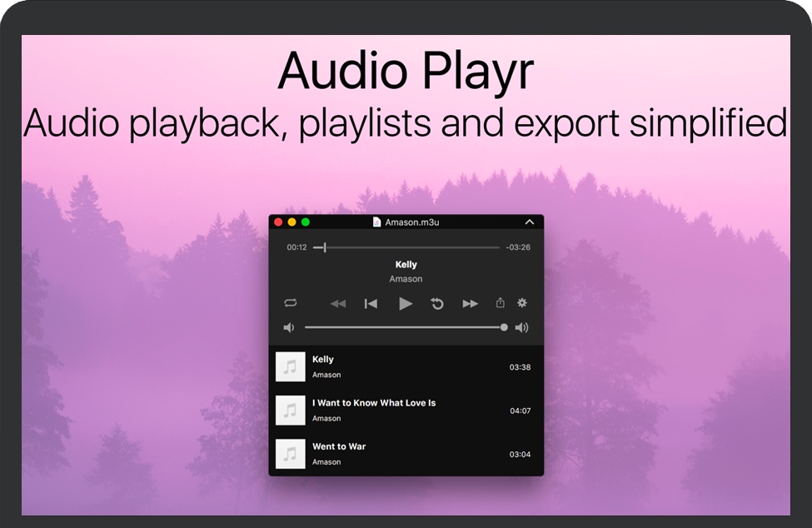The width and height of the screenshot is (812, 528).
Task: Restart the current song with the replay icon
Action: [438, 303]
